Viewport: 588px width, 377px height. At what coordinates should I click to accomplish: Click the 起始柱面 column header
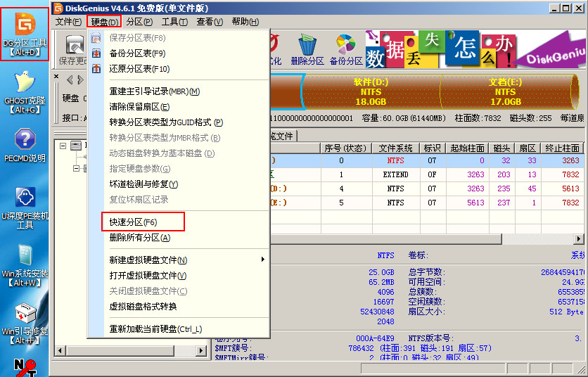click(467, 148)
